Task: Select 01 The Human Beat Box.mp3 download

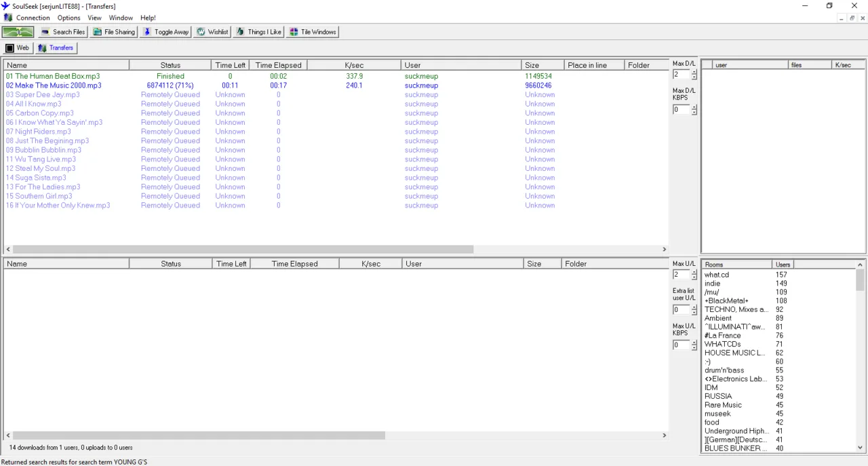Action: click(x=53, y=77)
